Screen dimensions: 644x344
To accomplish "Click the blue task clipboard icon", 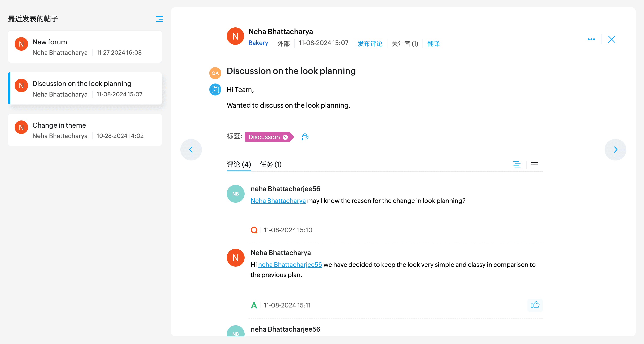I will 215,89.
